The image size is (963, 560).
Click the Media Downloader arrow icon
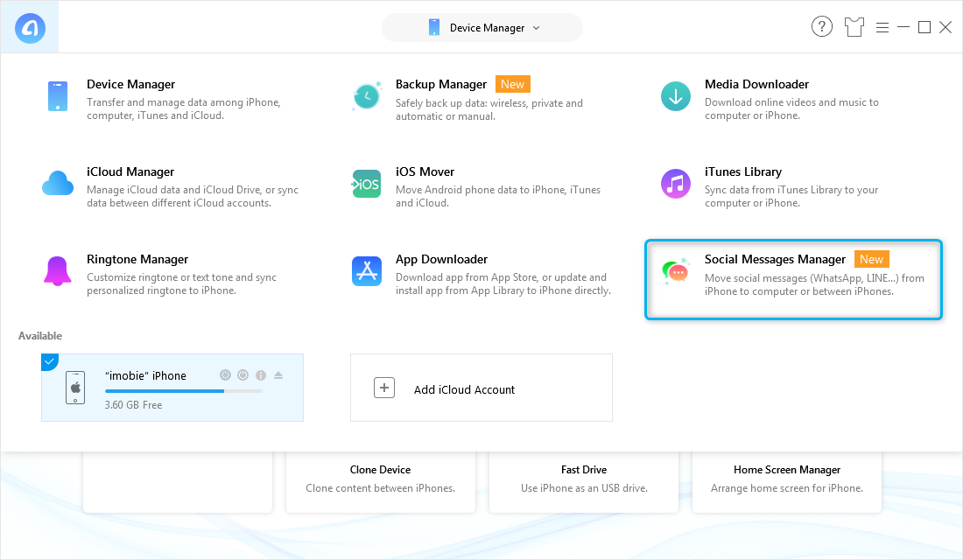click(x=676, y=96)
